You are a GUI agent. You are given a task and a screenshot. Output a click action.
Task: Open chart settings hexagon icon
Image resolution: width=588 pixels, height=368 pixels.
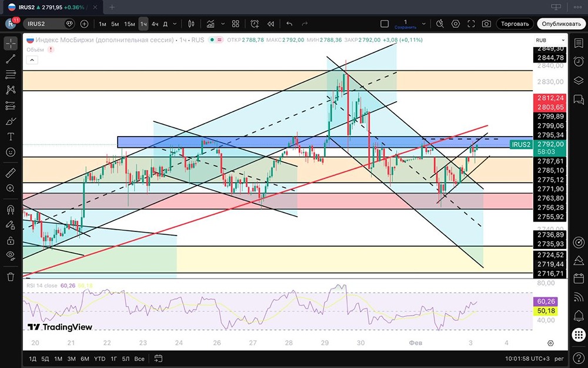tap(456, 24)
